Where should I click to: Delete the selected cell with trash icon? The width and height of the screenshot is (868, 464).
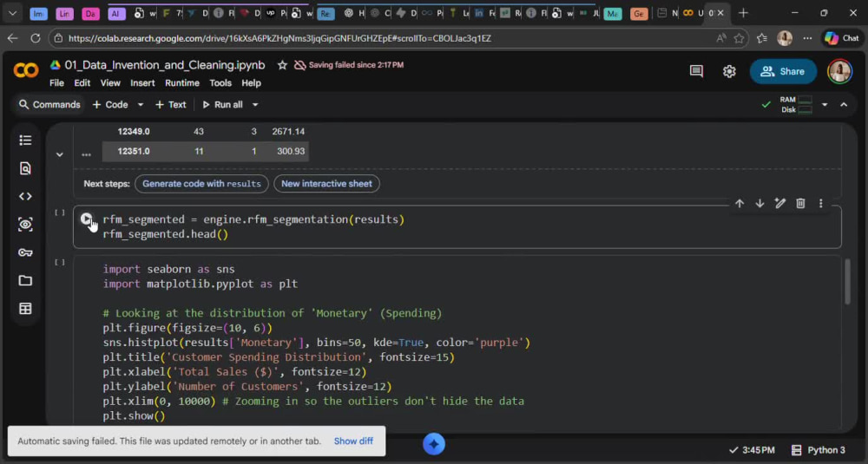(800, 204)
